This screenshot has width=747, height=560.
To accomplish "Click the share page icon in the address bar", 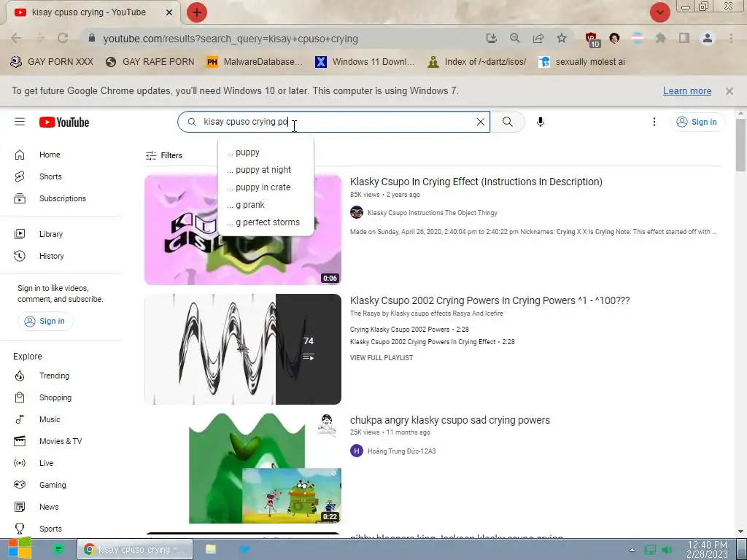I will [538, 38].
